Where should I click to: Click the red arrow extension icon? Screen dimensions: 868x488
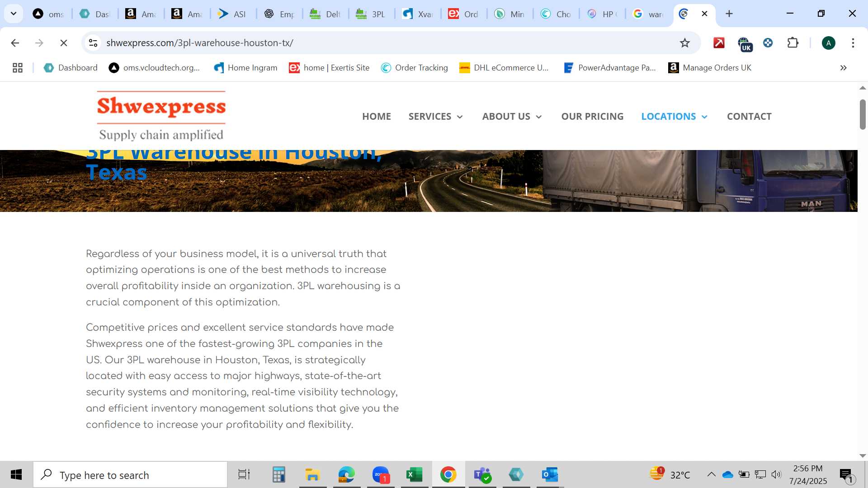719,43
